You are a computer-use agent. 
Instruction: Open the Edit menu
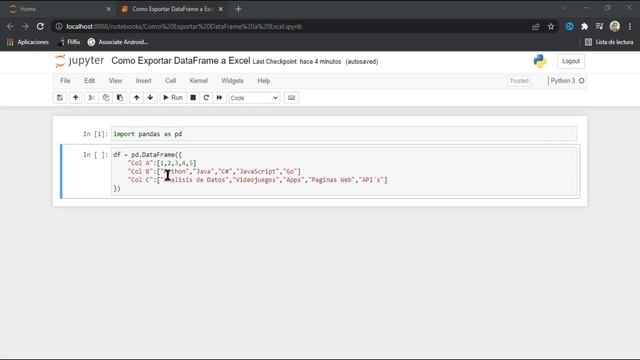click(x=89, y=81)
